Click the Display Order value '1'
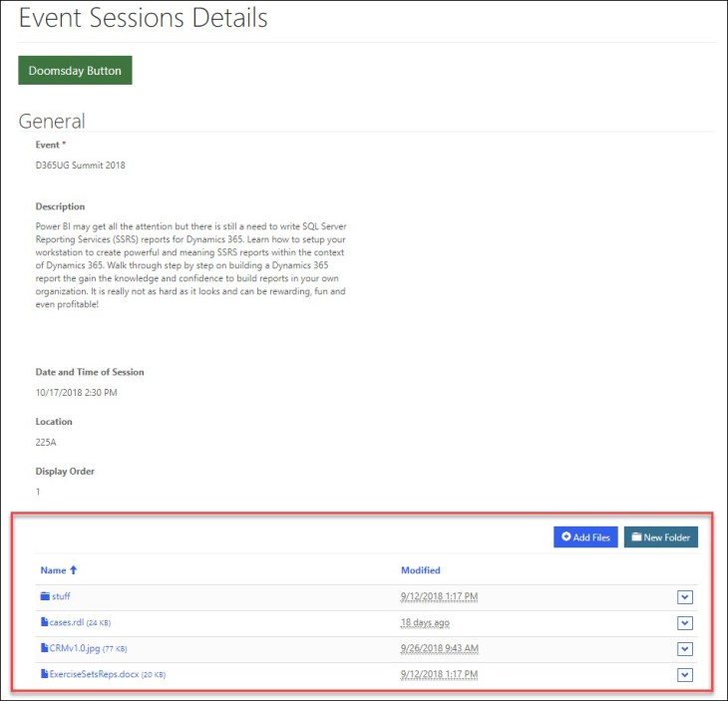 click(x=38, y=492)
